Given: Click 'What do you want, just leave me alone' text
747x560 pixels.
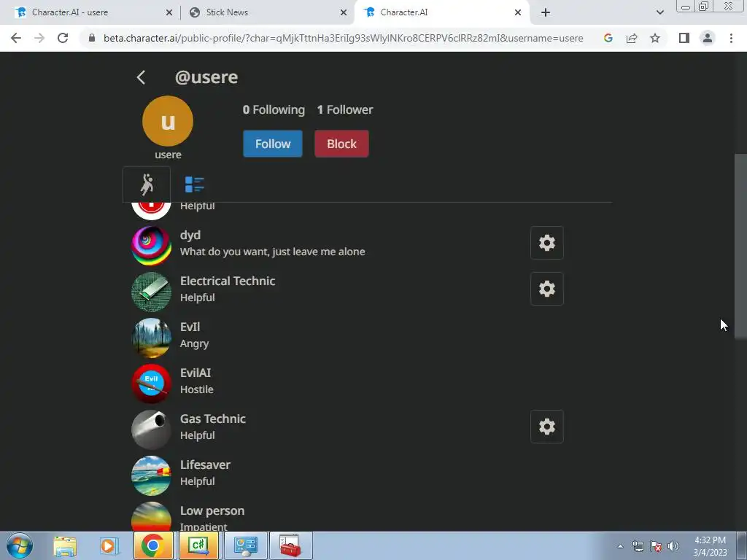Looking at the screenshot, I should [x=273, y=252].
